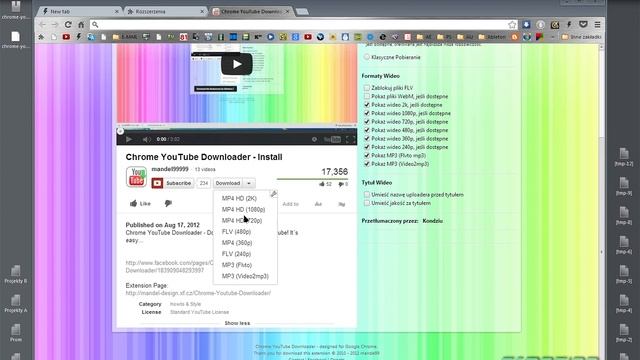This screenshot has width=640, height=360.
Task: Reload the current page
Action: [x=68, y=25]
